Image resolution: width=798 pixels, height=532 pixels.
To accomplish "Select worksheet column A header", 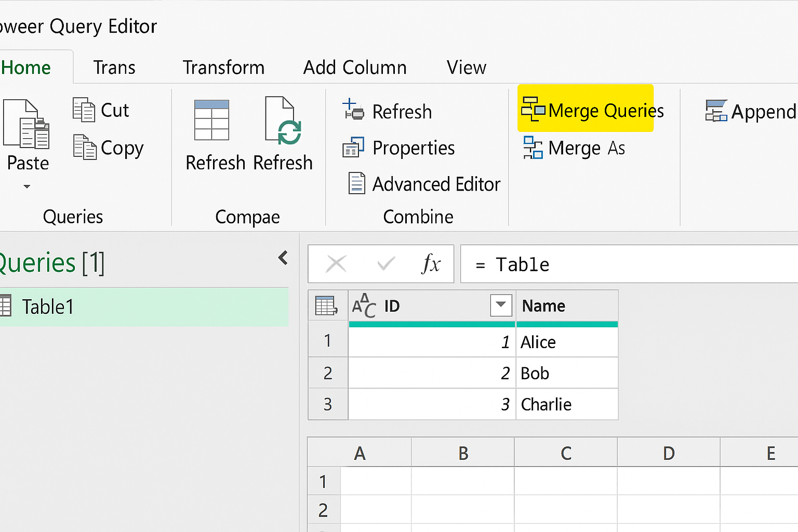I will coord(360,453).
